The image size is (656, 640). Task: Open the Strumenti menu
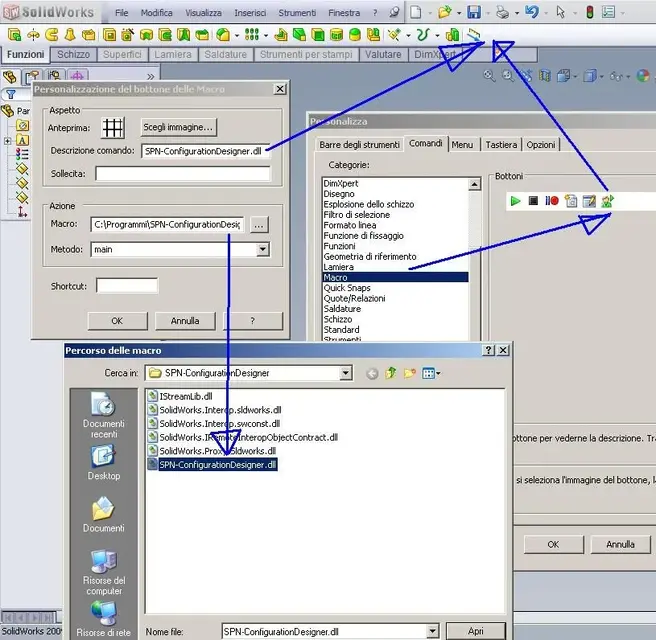point(297,13)
